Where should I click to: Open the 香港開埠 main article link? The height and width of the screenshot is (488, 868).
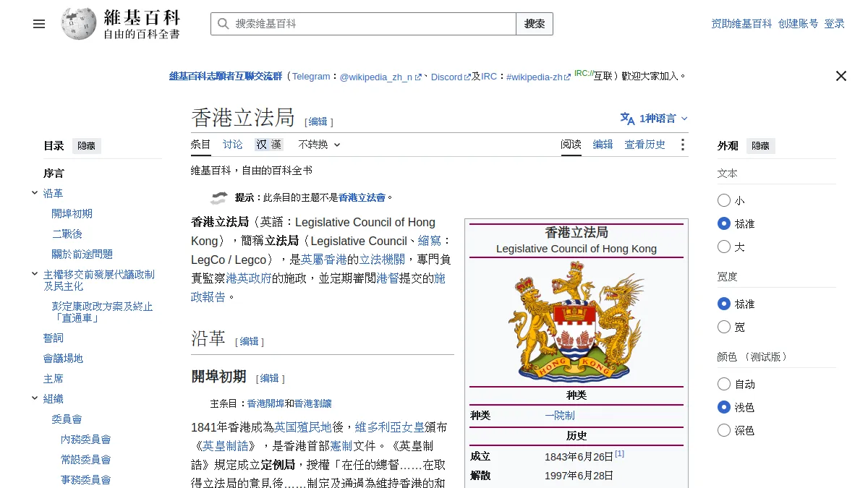click(x=265, y=404)
